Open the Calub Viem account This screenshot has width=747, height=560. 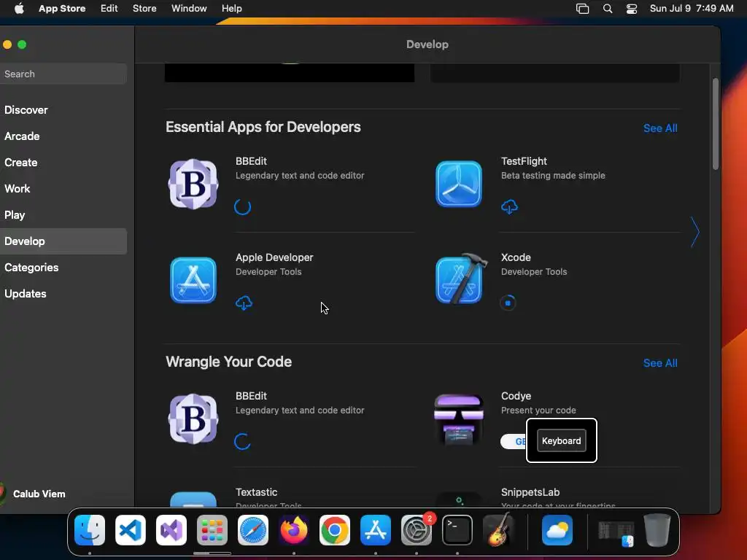tap(34, 494)
